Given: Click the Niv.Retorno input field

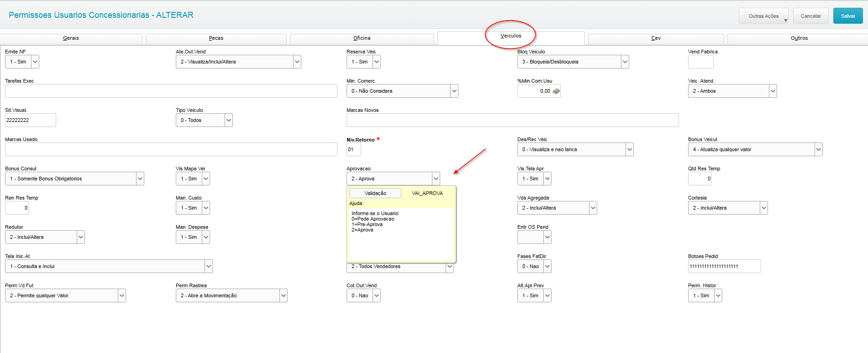Looking at the screenshot, I should click(353, 149).
